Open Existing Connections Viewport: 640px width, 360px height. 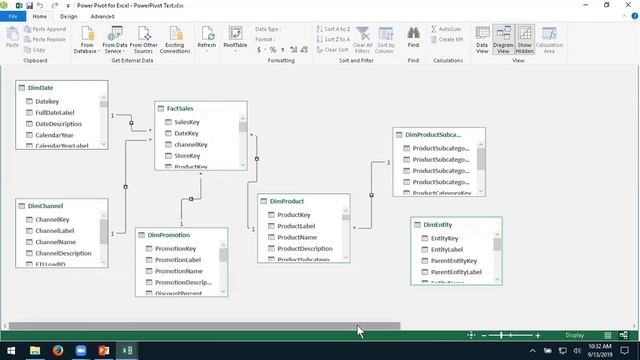pos(175,40)
